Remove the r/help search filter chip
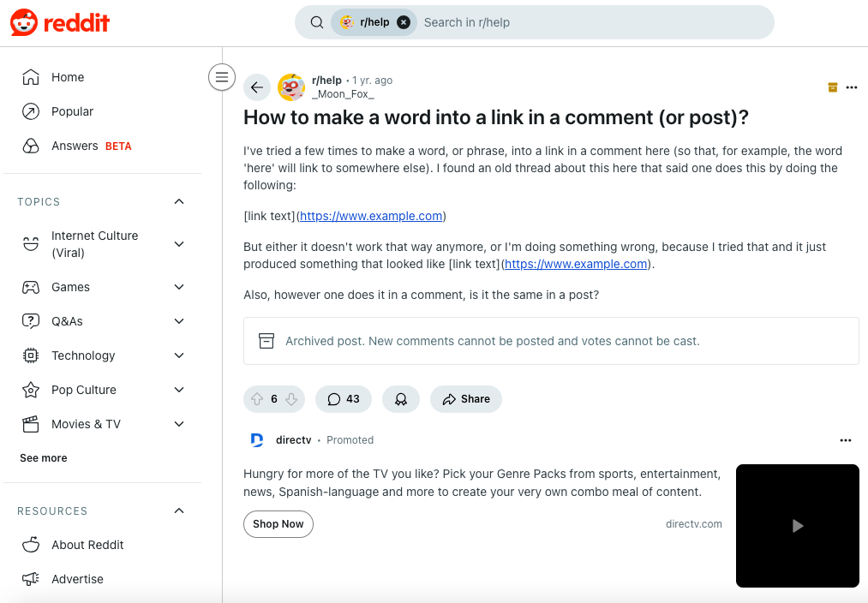 pos(404,22)
